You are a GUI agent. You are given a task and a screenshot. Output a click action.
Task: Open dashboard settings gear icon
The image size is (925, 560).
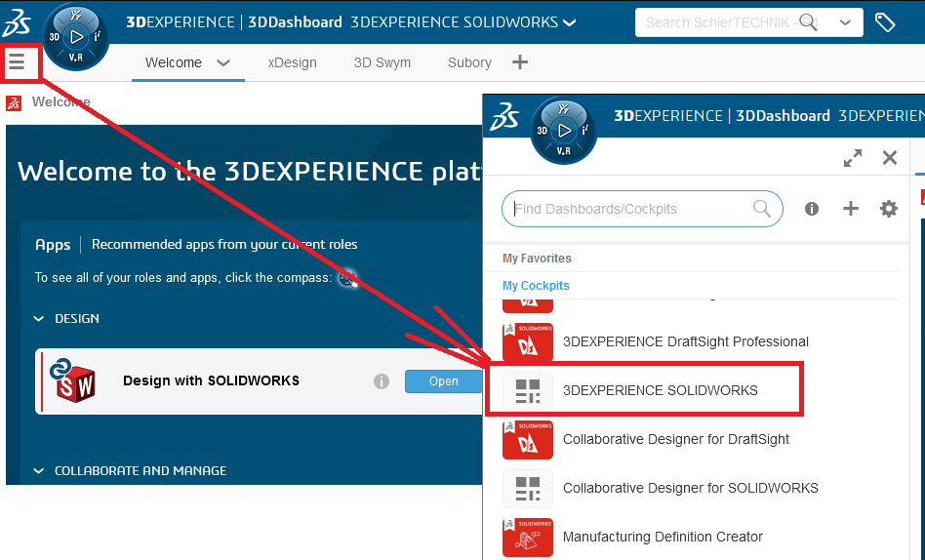pos(889,209)
